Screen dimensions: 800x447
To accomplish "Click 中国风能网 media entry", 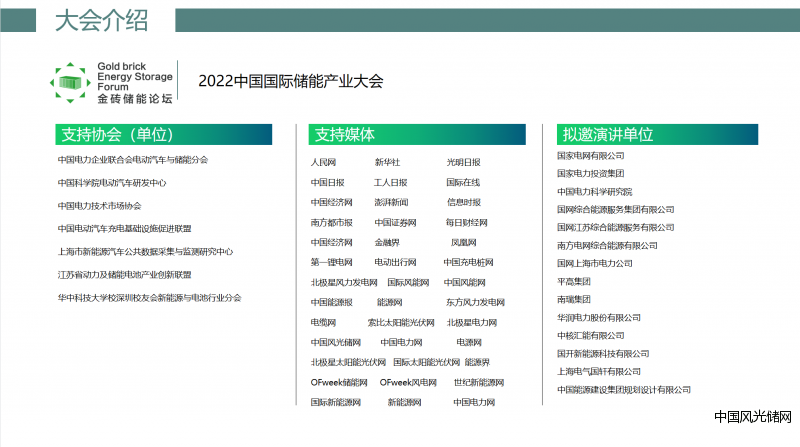I will (x=464, y=282).
